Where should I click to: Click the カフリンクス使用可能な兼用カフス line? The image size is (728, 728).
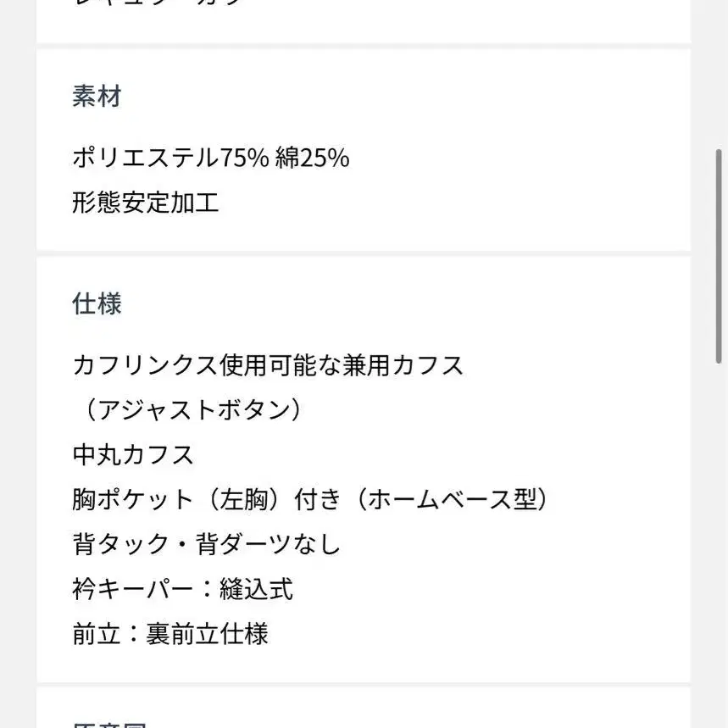(x=268, y=365)
